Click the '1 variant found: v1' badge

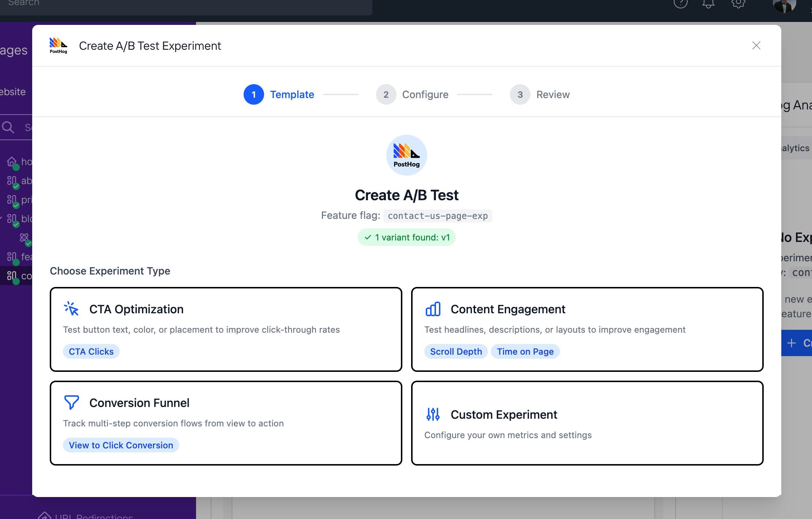pyautogui.click(x=406, y=237)
